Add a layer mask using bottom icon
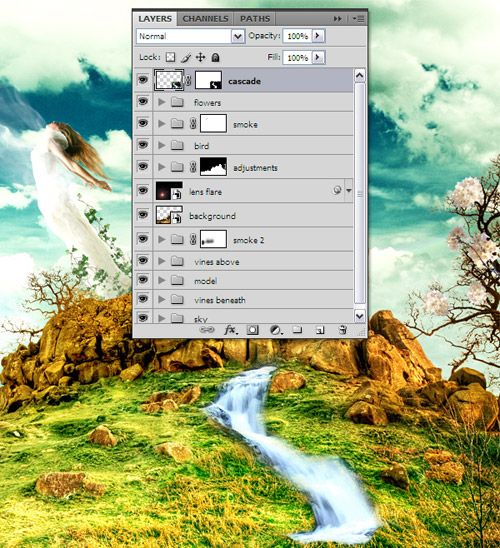 [x=253, y=330]
